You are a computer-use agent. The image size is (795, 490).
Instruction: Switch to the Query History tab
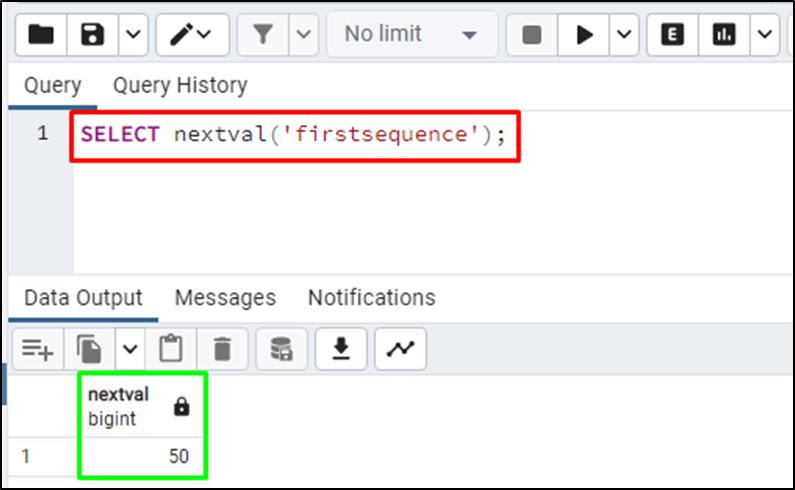[180, 86]
